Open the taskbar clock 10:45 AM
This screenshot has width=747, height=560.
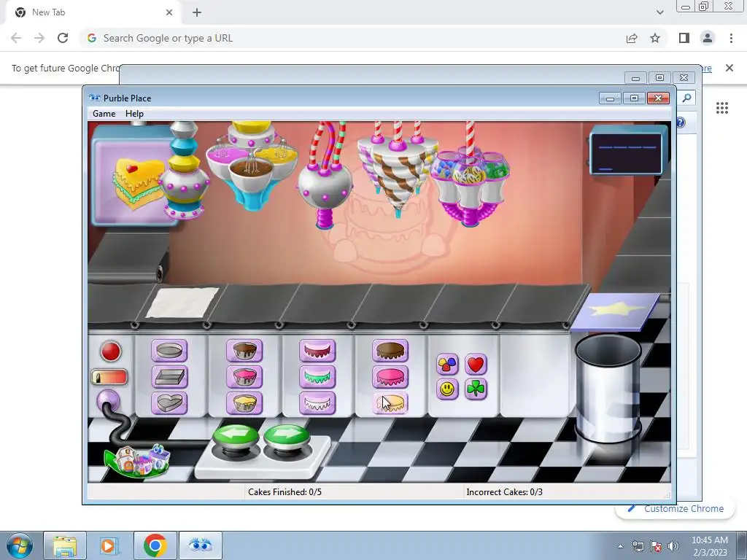click(710, 546)
